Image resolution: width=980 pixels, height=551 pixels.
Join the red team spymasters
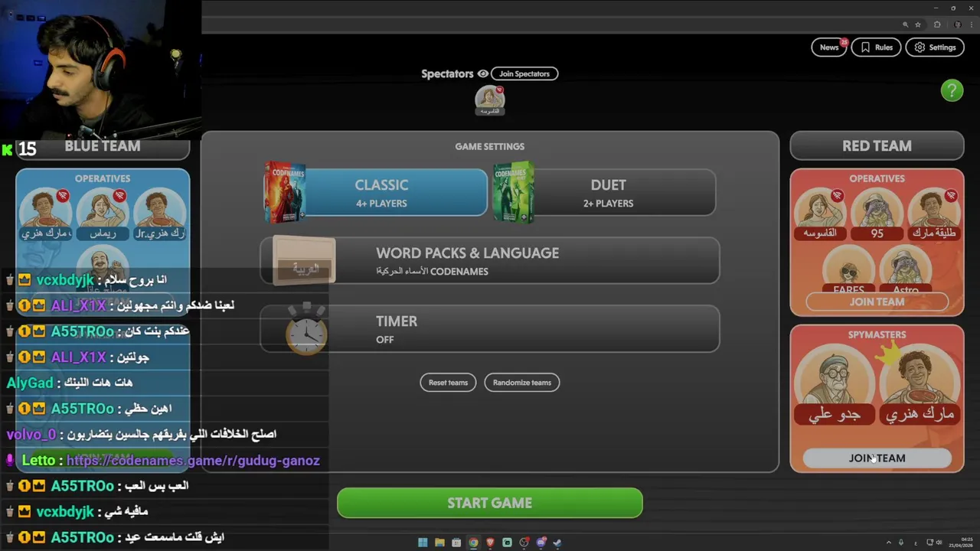877,458
